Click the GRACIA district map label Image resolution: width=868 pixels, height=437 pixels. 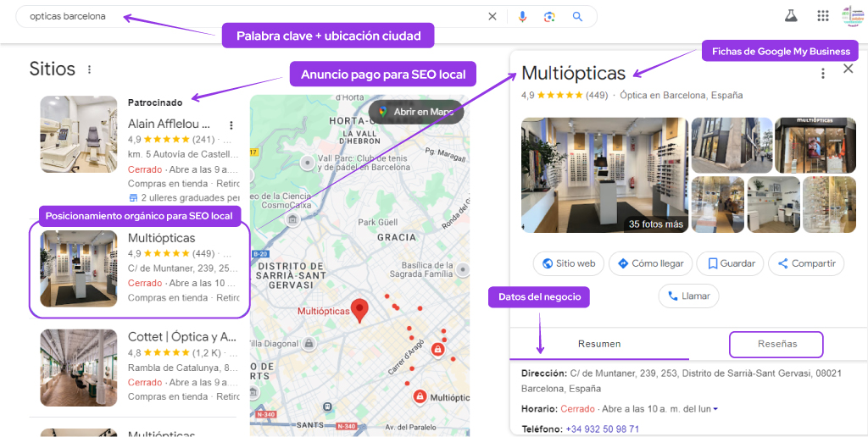pos(397,237)
